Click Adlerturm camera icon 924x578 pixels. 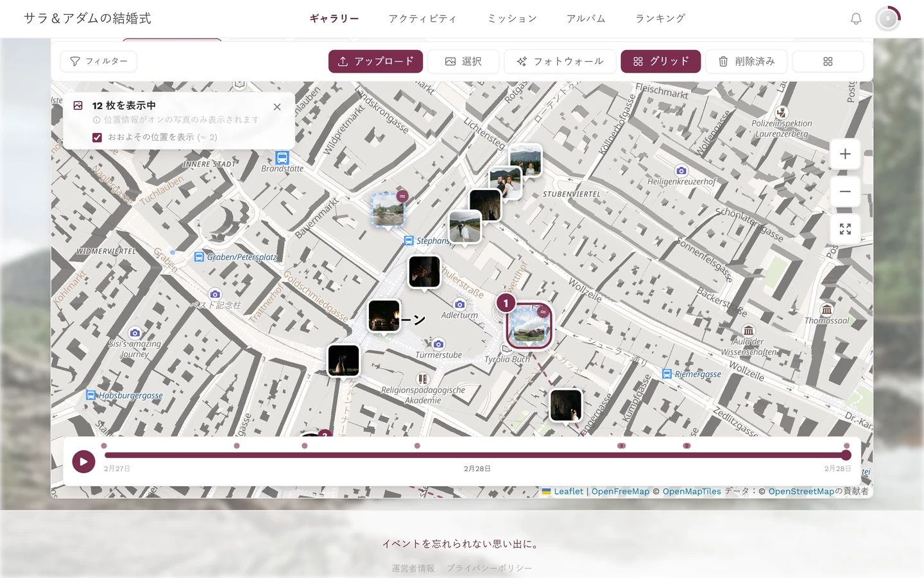(x=459, y=304)
